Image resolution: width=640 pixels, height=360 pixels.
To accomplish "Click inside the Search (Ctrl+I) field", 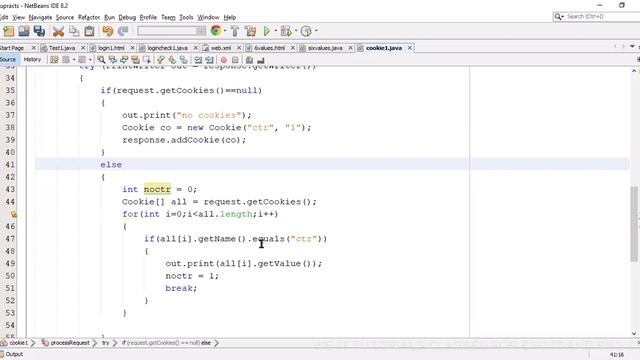I will point(602,17).
